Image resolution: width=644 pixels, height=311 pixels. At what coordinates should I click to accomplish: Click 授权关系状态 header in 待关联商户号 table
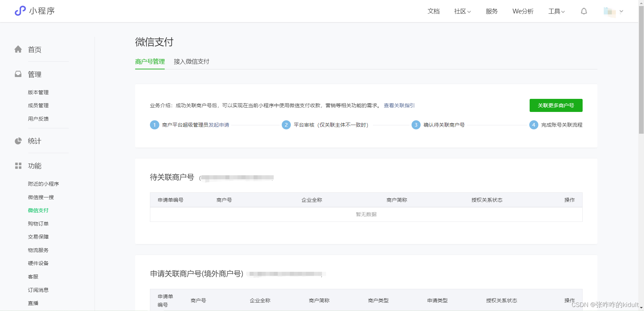487,200
